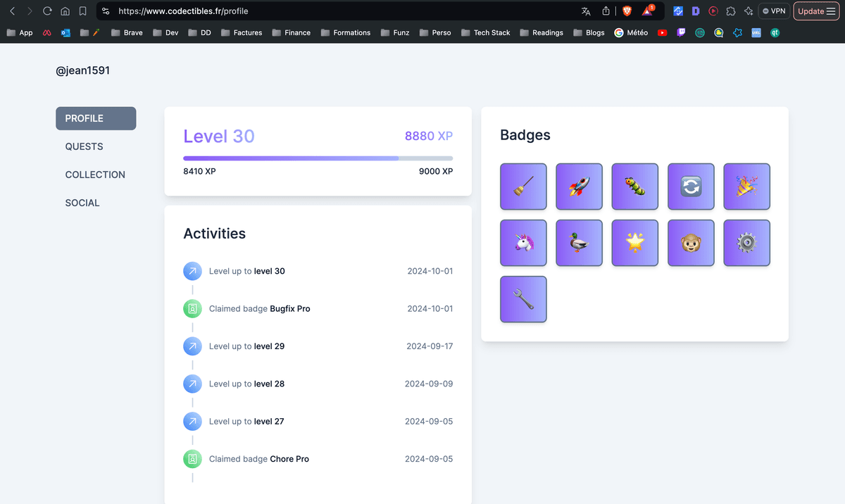Select the broom badge
845x504 pixels.
pyautogui.click(x=523, y=187)
